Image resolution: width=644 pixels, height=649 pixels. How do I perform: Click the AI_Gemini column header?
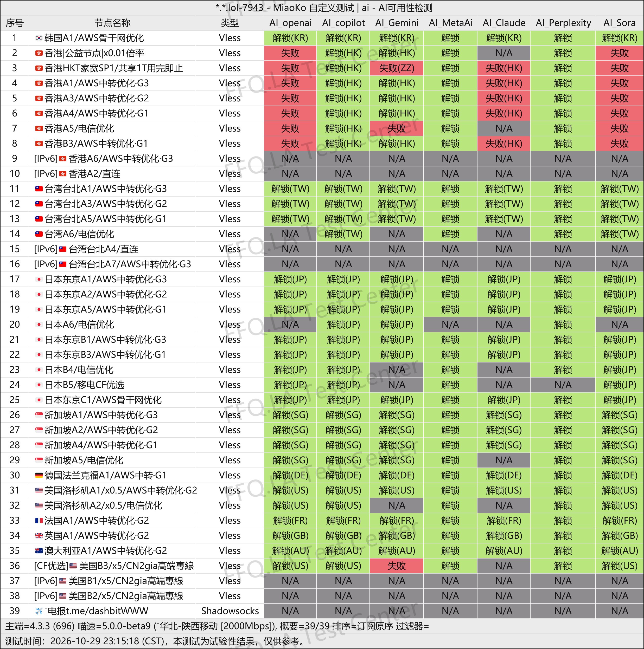[x=397, y=23]
